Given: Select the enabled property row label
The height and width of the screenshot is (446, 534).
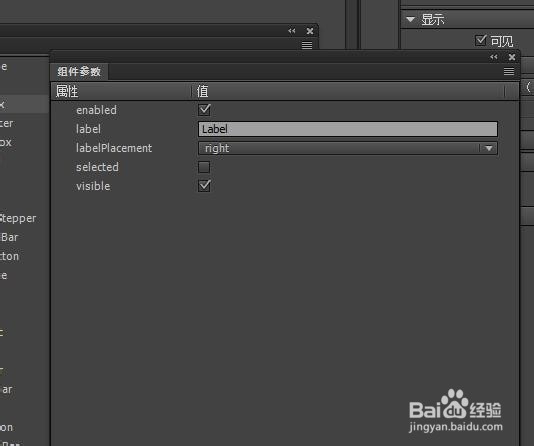Looking at the screenshot, I should [96, 110].
